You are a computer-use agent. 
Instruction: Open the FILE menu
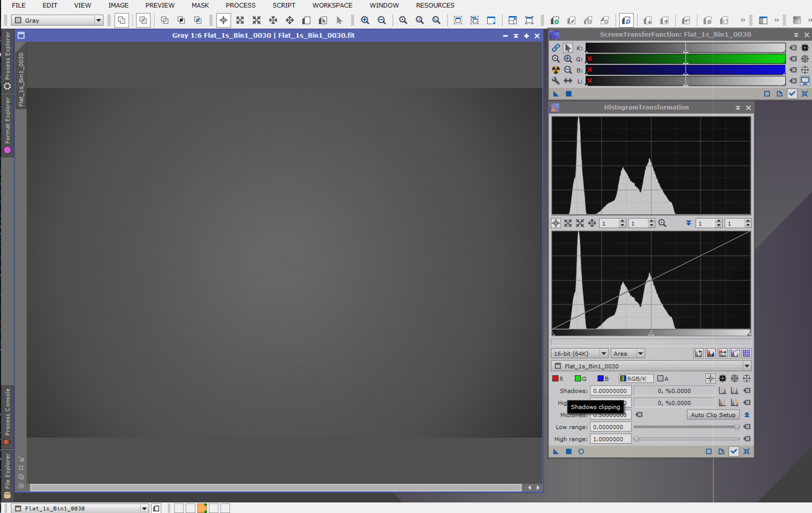pos(19,5)
